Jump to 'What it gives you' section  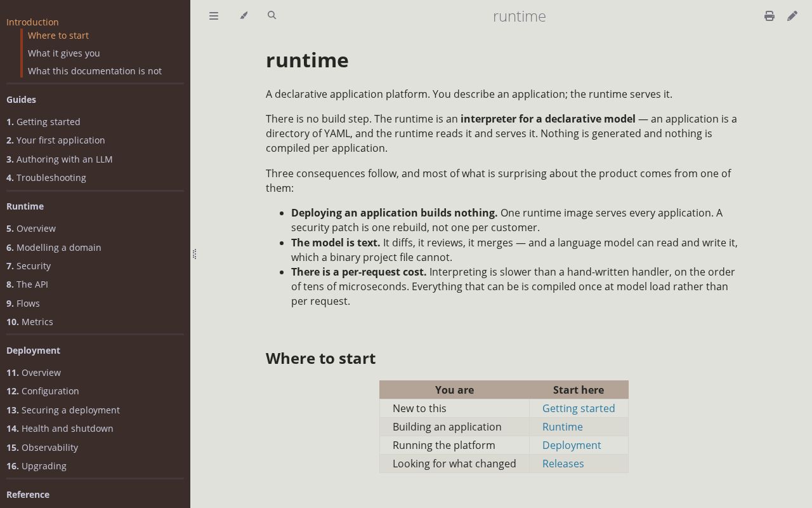[x=64, y=53]
